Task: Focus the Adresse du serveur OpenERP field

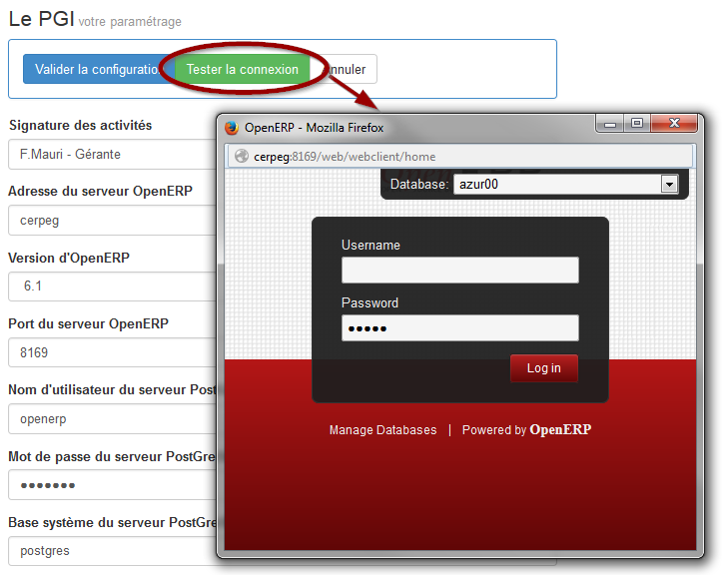Action: (x=113, y=221)
